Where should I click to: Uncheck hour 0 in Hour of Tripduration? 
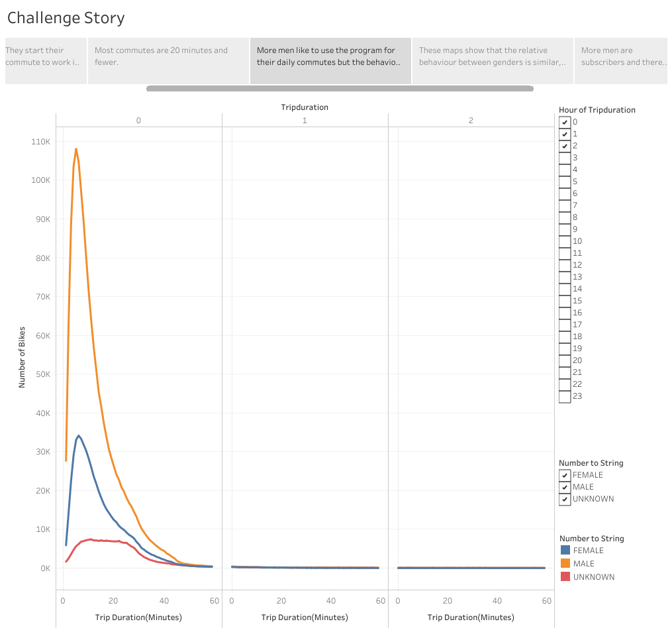click(565, 122)
